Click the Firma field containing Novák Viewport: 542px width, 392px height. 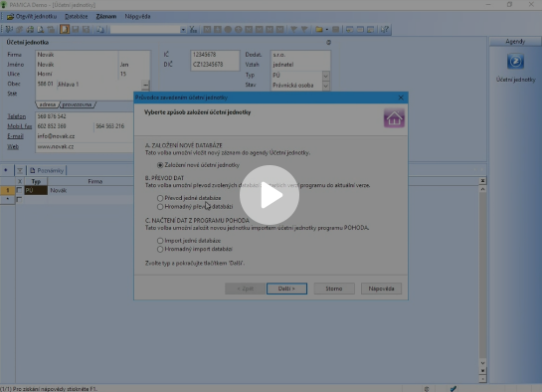[x=77, y=55]
